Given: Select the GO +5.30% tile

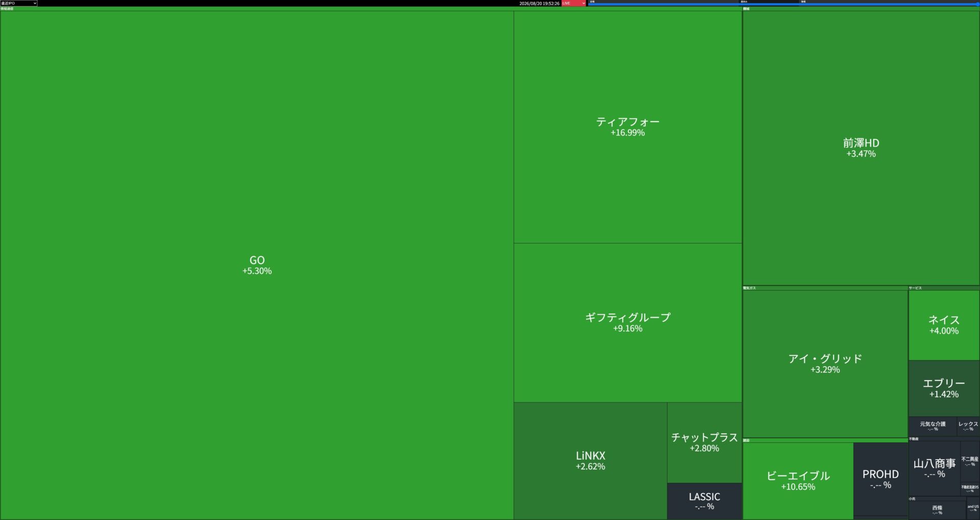Looking at the screenshot, I should 257,265.
